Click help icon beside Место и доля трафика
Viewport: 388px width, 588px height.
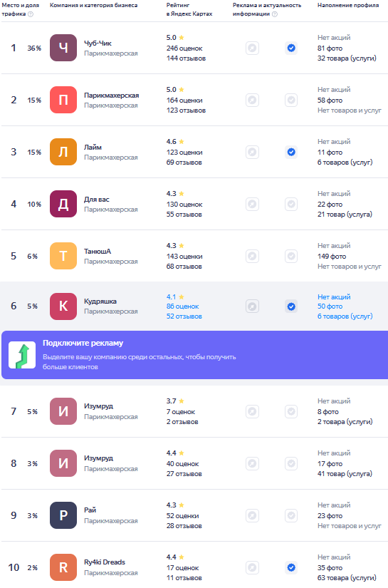click(x=31, y=14)
